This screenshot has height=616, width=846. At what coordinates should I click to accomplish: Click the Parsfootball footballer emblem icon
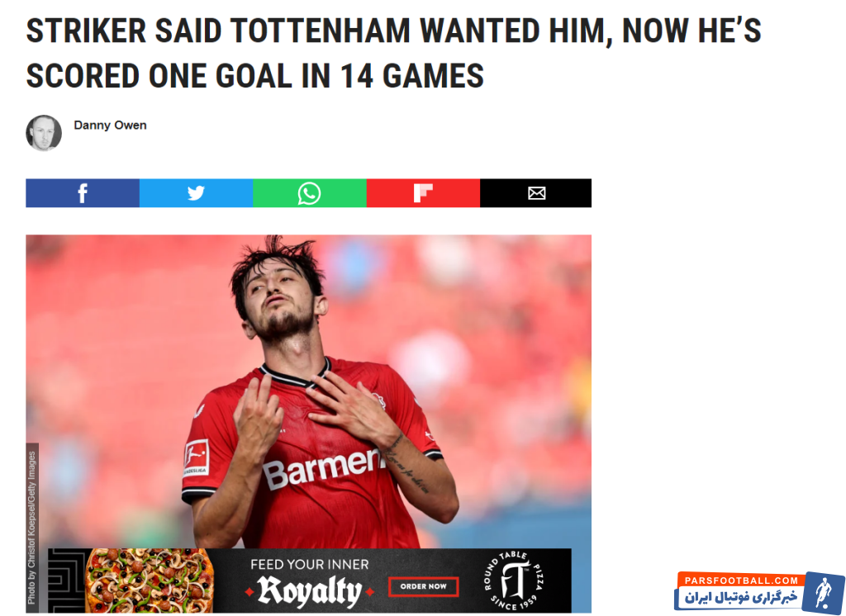click(x=823, y=592)
